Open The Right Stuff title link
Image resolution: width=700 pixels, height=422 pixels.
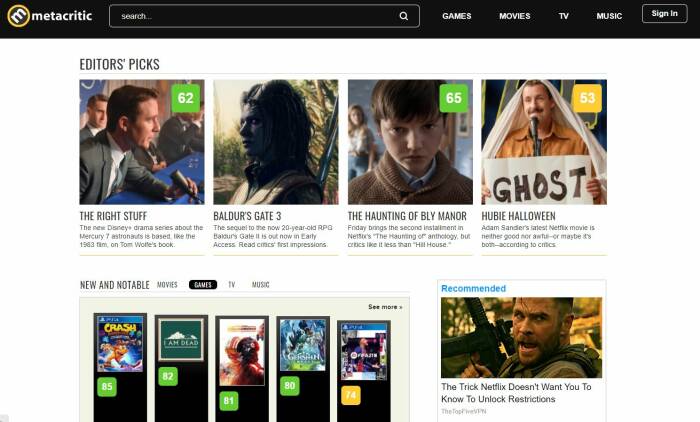tap(113, 216)
